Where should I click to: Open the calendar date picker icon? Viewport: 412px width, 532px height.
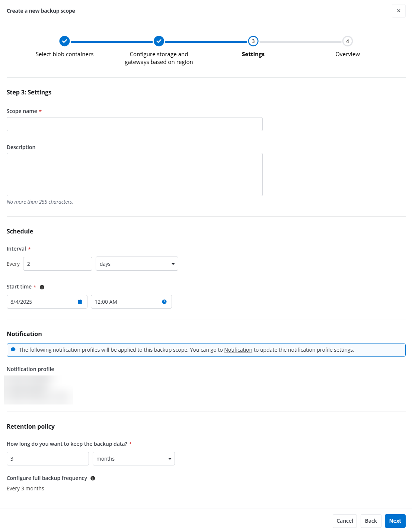pyautogui.click(x=80, y=302)
